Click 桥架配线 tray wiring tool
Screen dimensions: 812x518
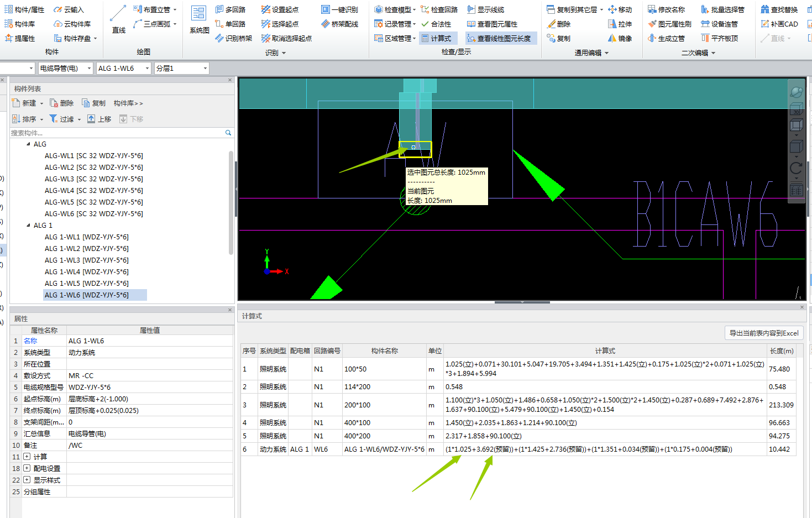(x=339, y=24)
